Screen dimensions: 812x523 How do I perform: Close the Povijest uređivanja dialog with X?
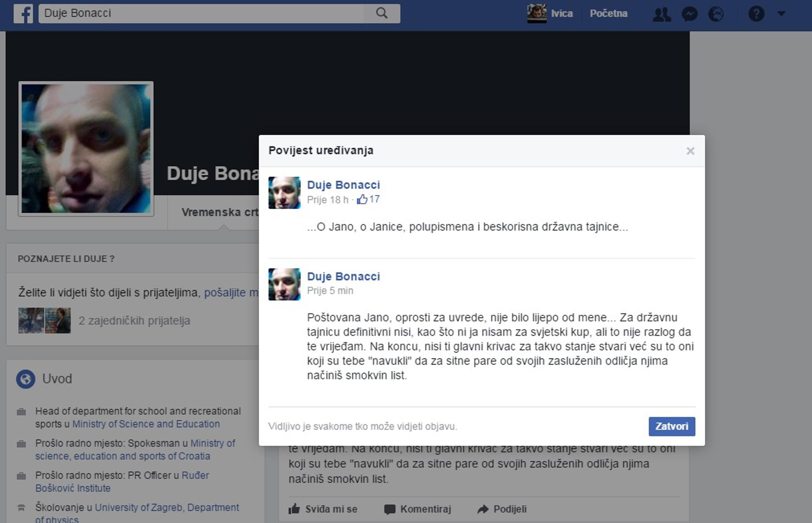coord(690,151)
